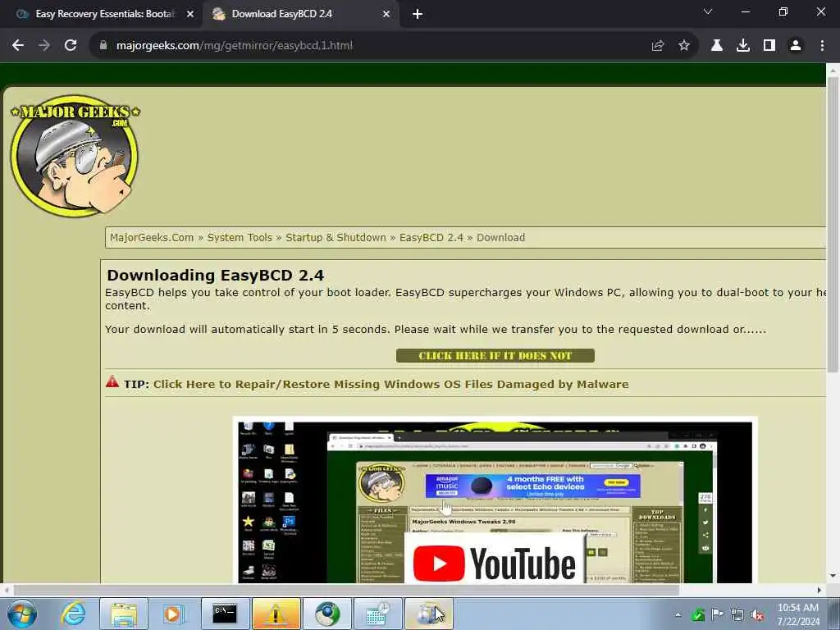
Task: Show hidden system tray icons
Action: click(x=678, y=614)
